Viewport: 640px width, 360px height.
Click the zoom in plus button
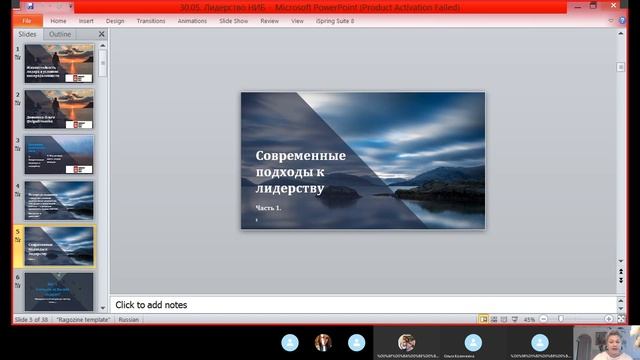[x=609, y=319]
